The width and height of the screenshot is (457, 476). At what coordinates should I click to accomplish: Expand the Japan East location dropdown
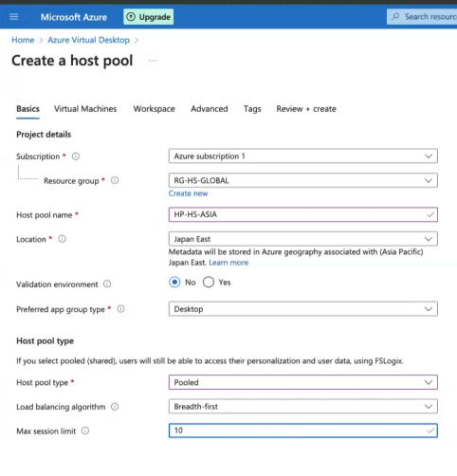point(303,239)
